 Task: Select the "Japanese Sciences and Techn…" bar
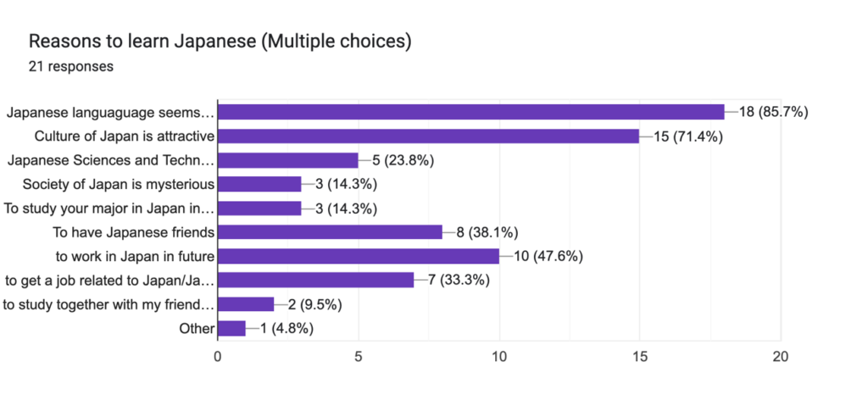tap(288, 160)
